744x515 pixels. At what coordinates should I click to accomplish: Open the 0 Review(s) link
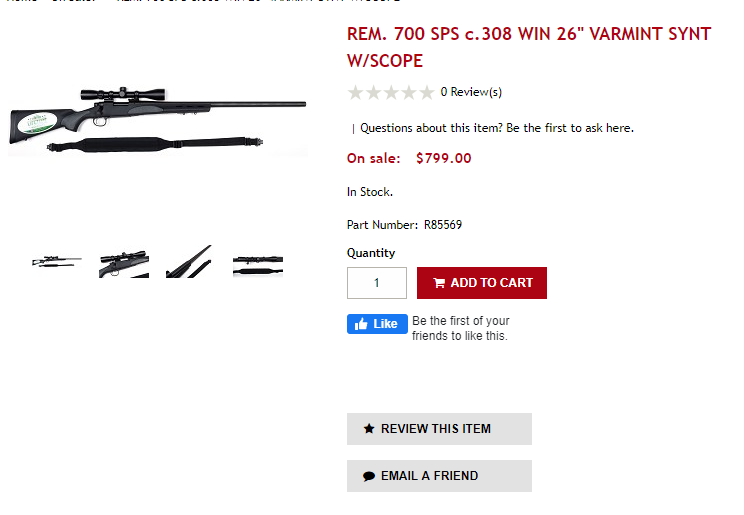pyautogui.click(x=471, y=92)
